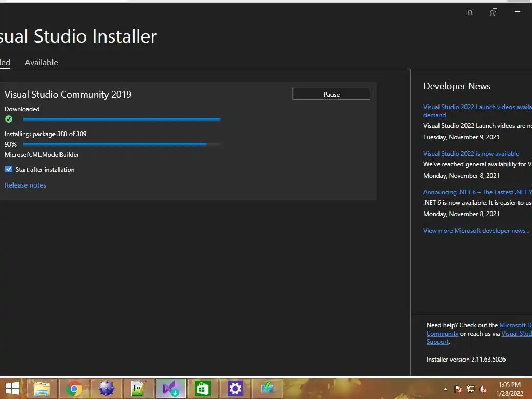View more Microsoft developer news link
This screenshot has width=532, height=399.
point(476,231)
